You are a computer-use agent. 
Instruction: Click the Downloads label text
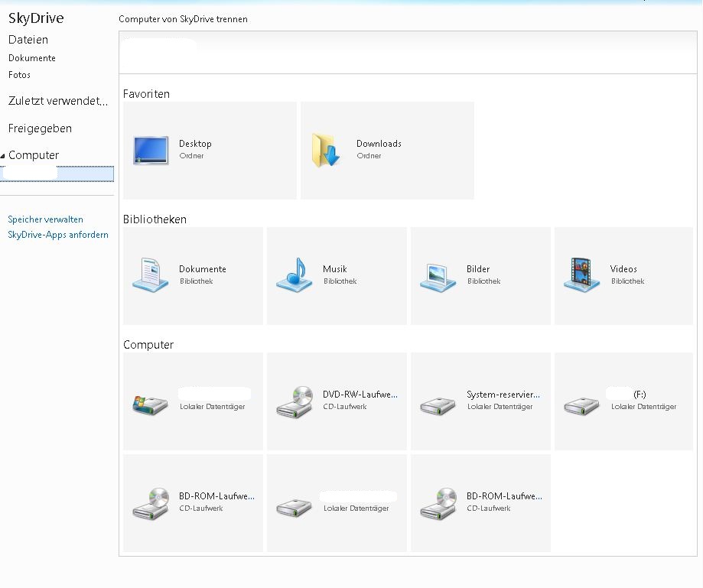[x=379, y=144]
